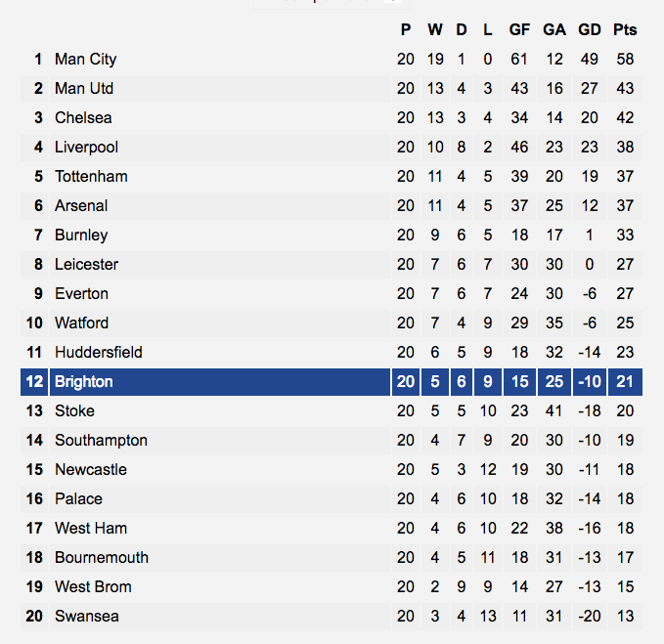Select the highlighted Brighton row
The height and width of the screenshot is (644, 664).
point(332,382)
